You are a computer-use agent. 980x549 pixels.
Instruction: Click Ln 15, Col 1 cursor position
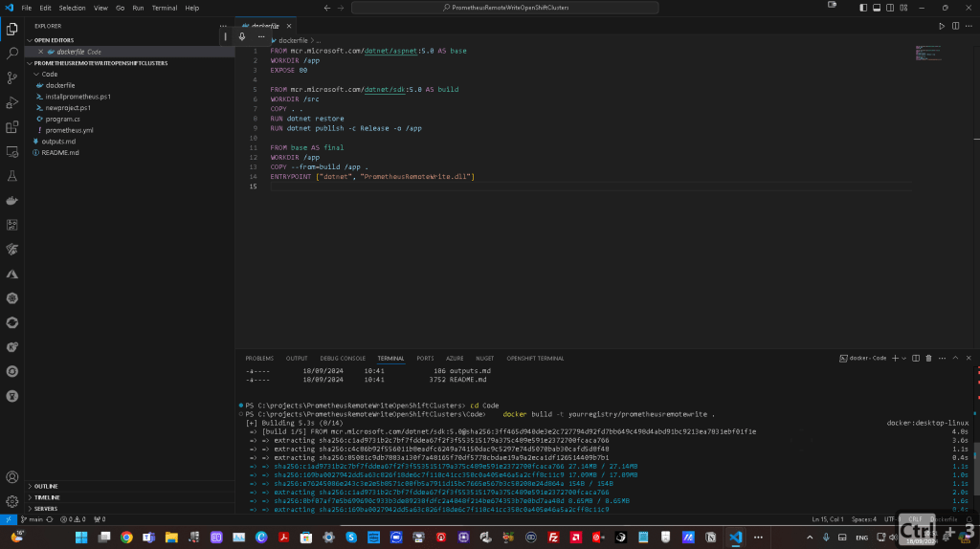[828, 519]
